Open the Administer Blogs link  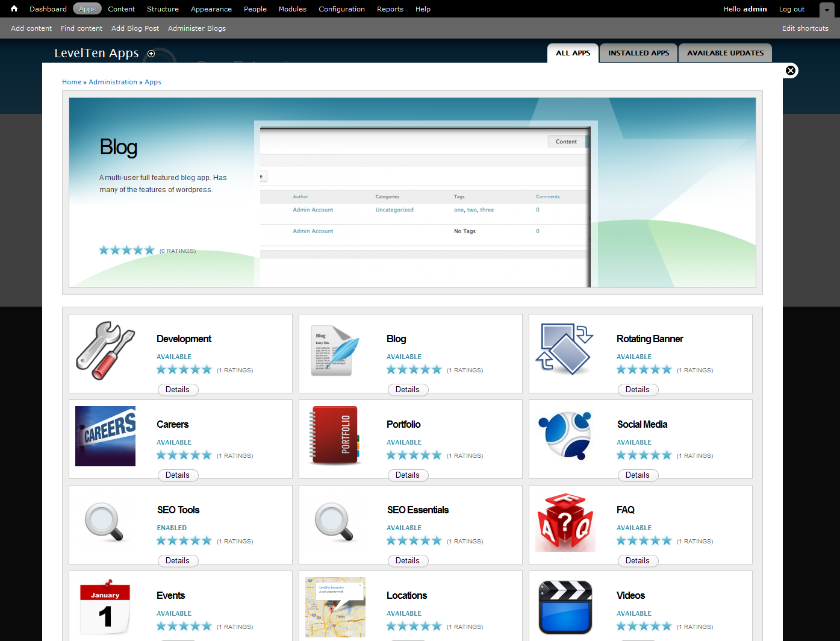[x=197, y=28]
